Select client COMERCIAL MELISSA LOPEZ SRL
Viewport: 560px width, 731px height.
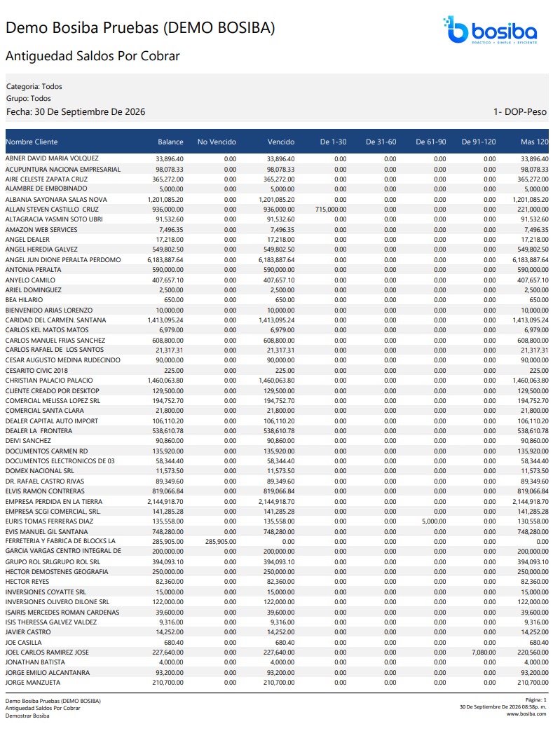pyautogui.click(x=53, y=400)
